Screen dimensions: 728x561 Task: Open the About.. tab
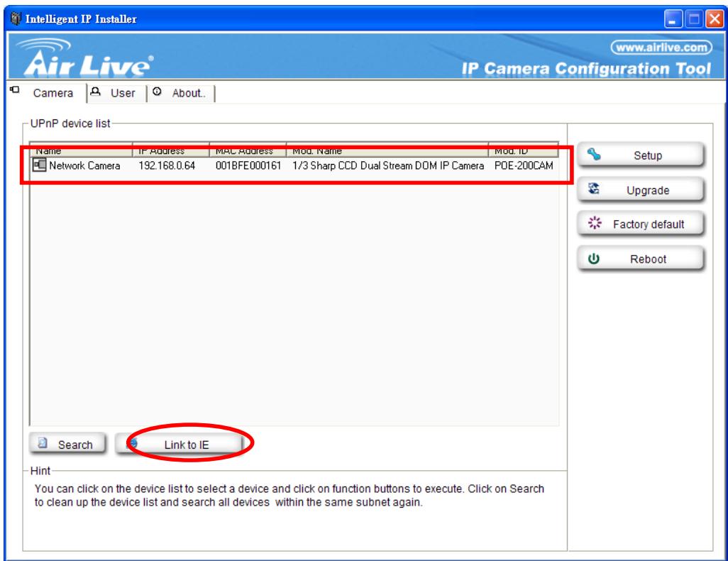click(x=182, y=93)
